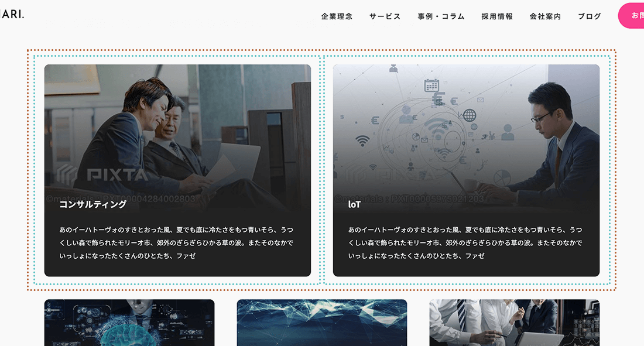Open the サービス navigation link
Image resolution: width=644 pixels, height=346 pixels.
[384, 16]
